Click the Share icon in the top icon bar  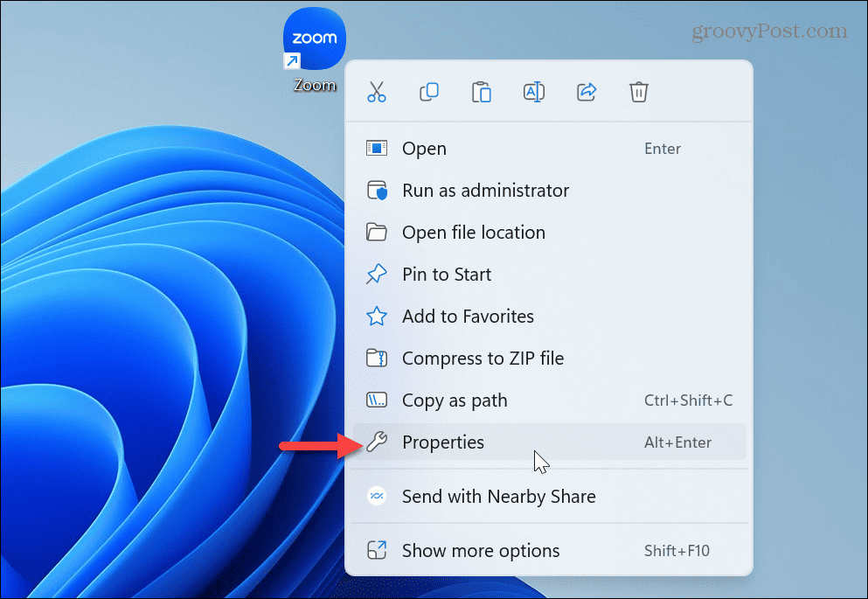tap(587, 91)
